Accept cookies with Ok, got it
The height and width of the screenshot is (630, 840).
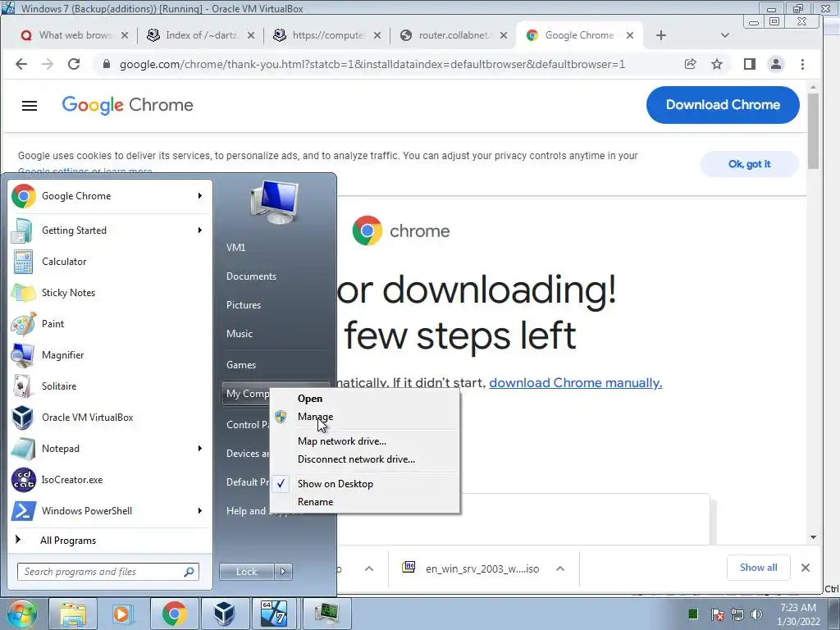(750, 164)
